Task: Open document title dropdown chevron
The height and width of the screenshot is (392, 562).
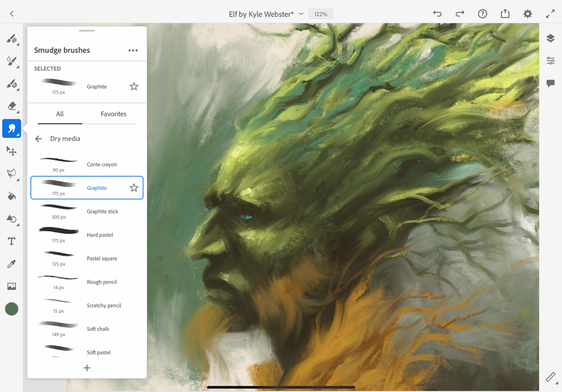Action: 301,14
